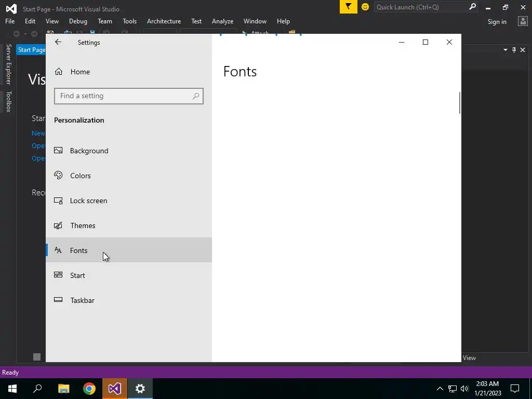Select the Start Page document tab
The width and height of the screenshot is (532, 399).
click(x=31, y=50)
